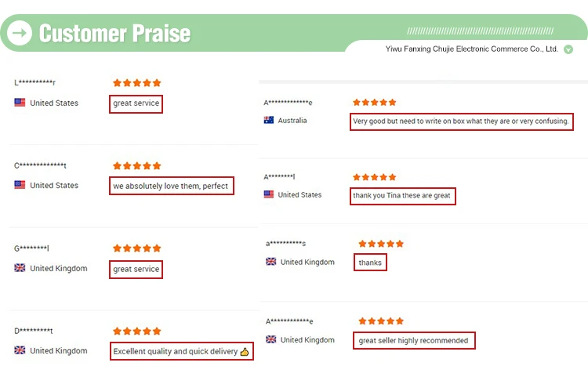The image size is (588, 377).
Task: Click the US flag beside reviewer A********l
Action: 269,194
